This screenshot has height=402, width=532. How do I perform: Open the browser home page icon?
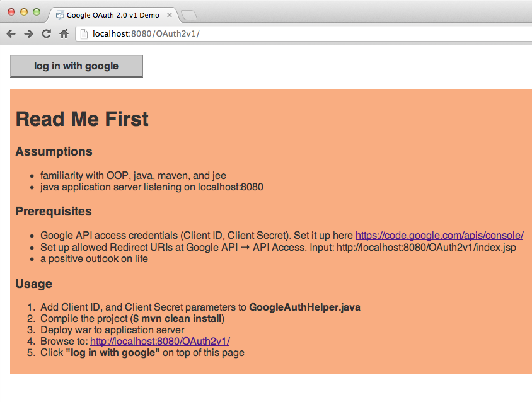tap(64, 33)
